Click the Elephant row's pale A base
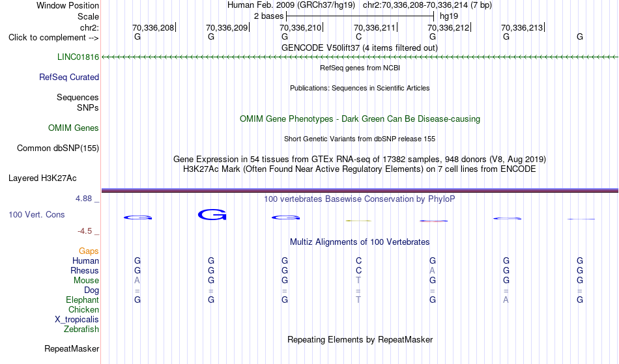619x364 pixels. point(506,300)
